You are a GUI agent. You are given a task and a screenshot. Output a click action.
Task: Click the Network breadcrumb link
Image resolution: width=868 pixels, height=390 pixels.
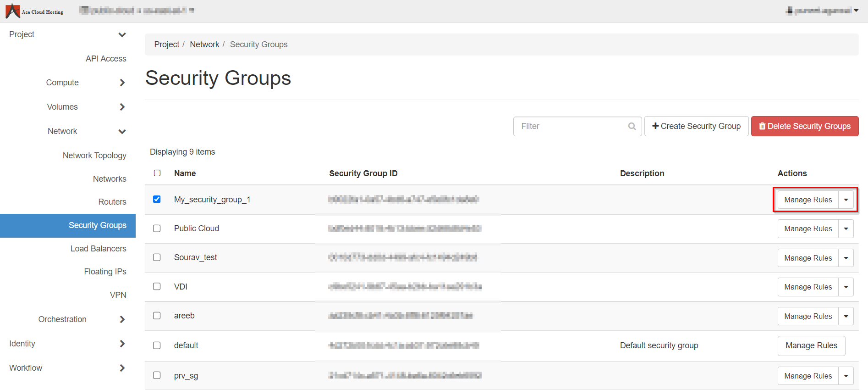click(x=204, y=45)
